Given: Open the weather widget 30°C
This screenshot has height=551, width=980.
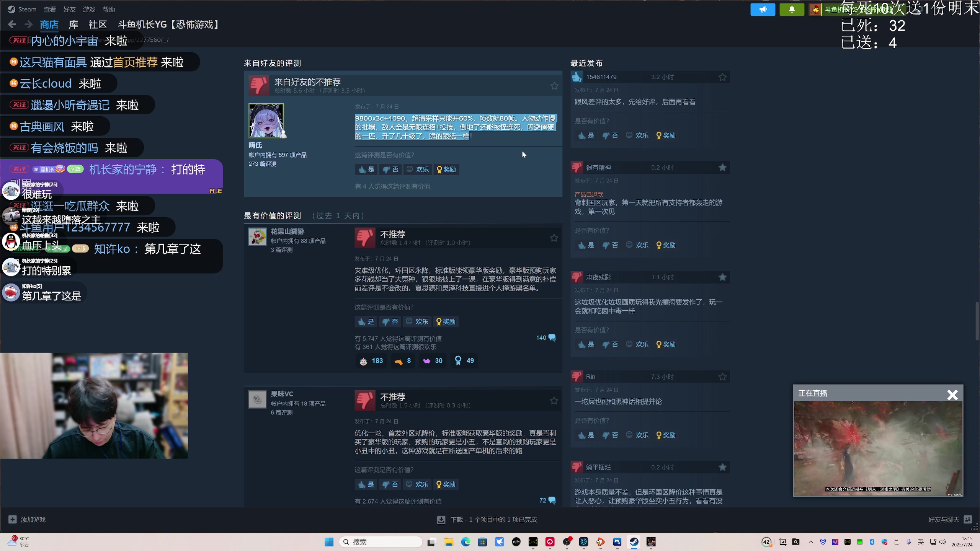Looking at the screenshot, I should tap(19, 541).
